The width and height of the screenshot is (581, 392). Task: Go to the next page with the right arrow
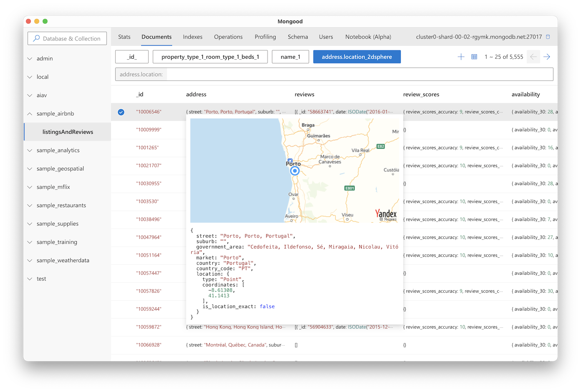point(547,57)
